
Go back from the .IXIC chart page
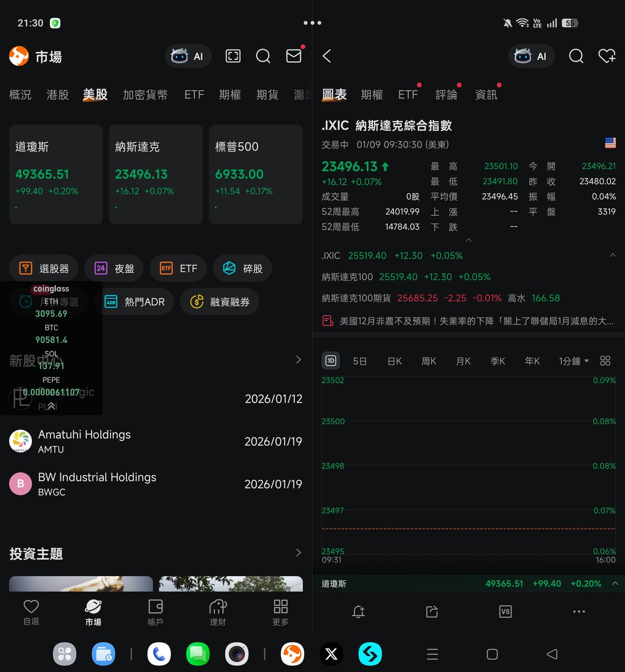pos(327,56)
